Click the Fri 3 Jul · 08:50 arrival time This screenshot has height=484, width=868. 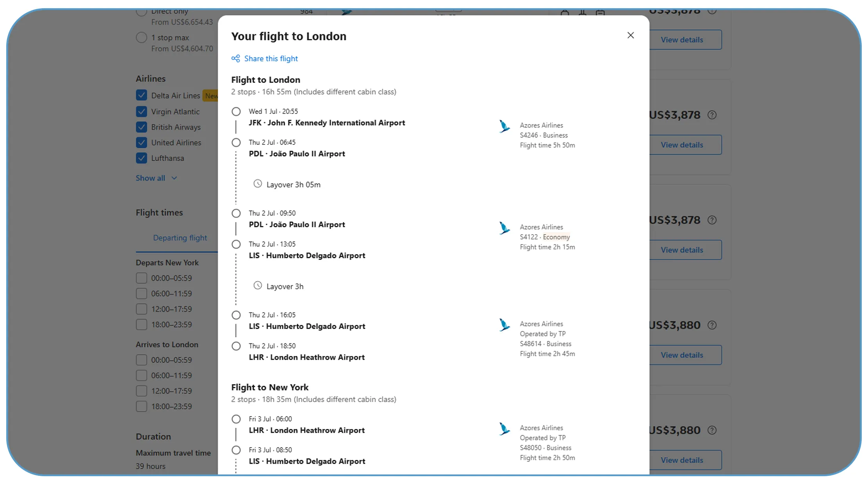click(x=270, y=450)
